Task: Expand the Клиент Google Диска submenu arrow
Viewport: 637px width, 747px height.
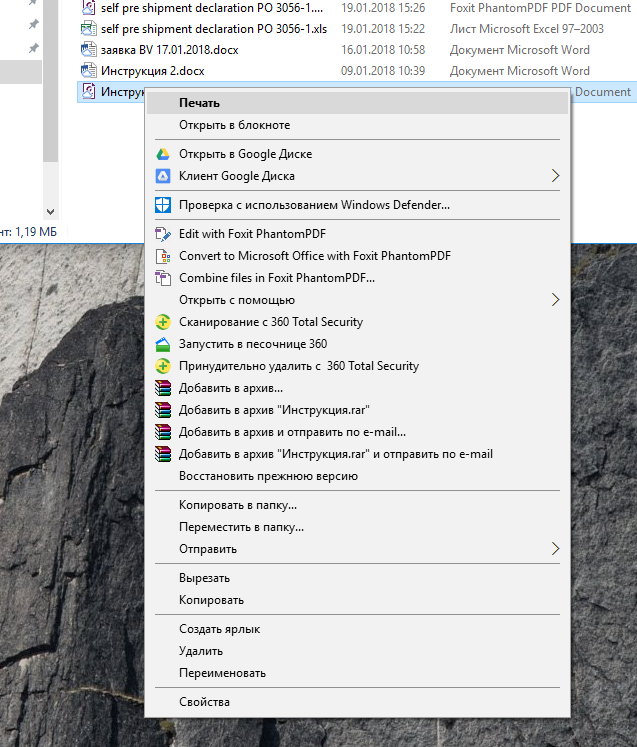Action: point(556,176)
